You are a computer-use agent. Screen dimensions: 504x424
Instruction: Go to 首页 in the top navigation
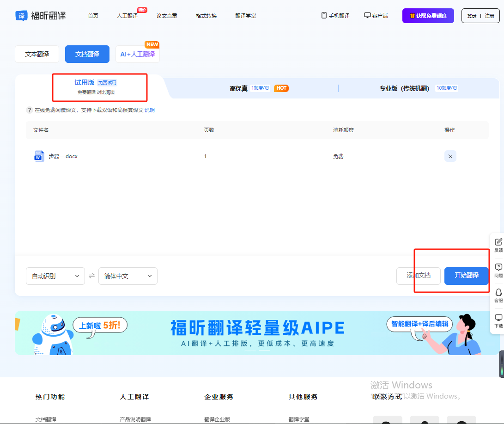click(x=93, y=16)
